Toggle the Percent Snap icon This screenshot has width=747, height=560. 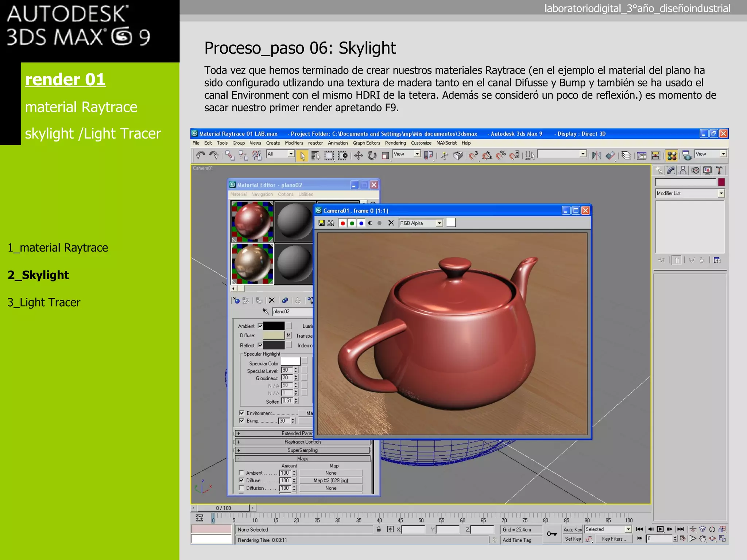[500, 156]
